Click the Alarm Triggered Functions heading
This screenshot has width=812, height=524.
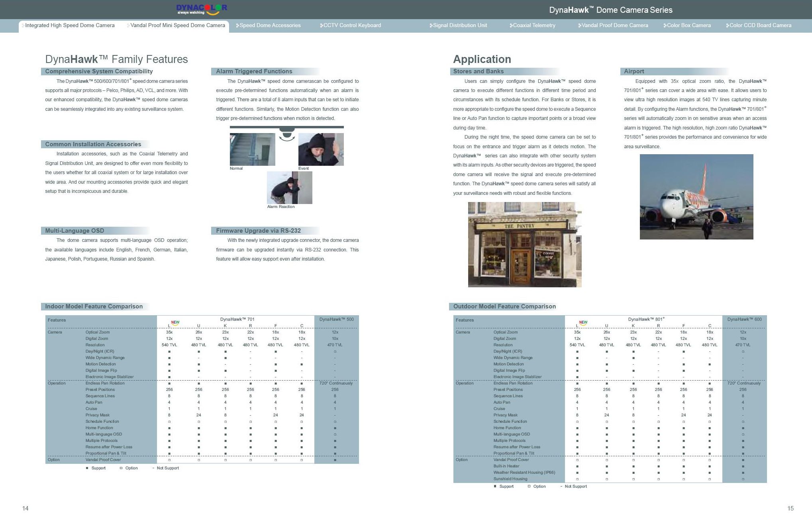pyautogui.click(x=254, y=71)
